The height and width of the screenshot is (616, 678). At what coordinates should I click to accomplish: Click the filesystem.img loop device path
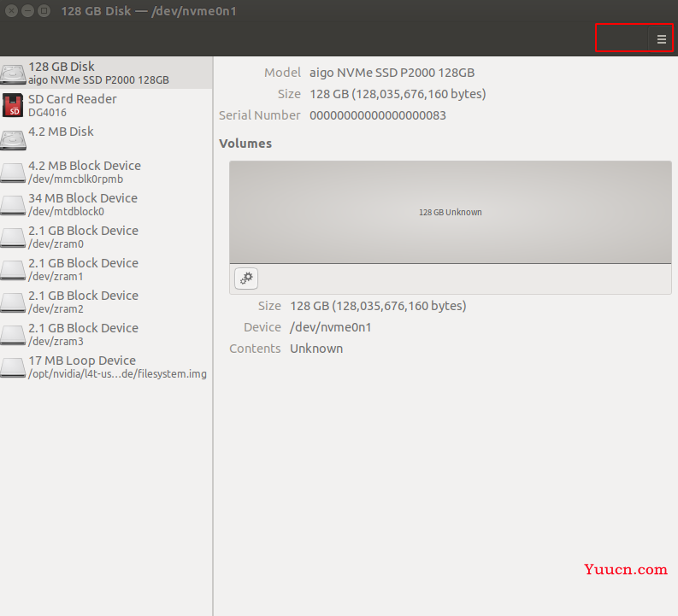pos(117,374)
